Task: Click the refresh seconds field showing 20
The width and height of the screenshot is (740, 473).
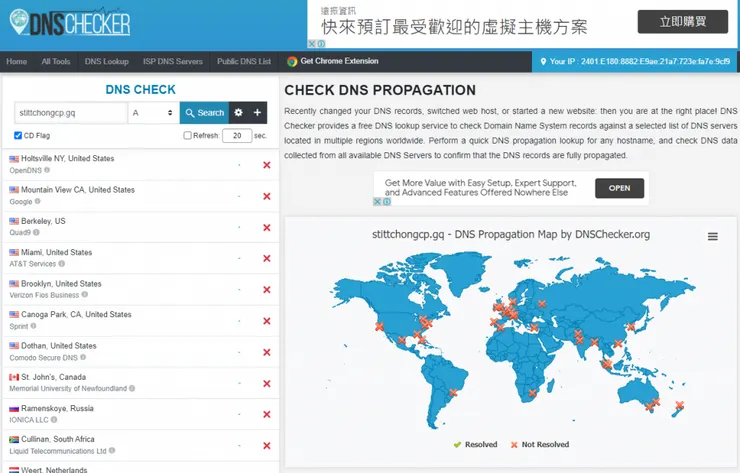Action: click(x=237, y=135)
